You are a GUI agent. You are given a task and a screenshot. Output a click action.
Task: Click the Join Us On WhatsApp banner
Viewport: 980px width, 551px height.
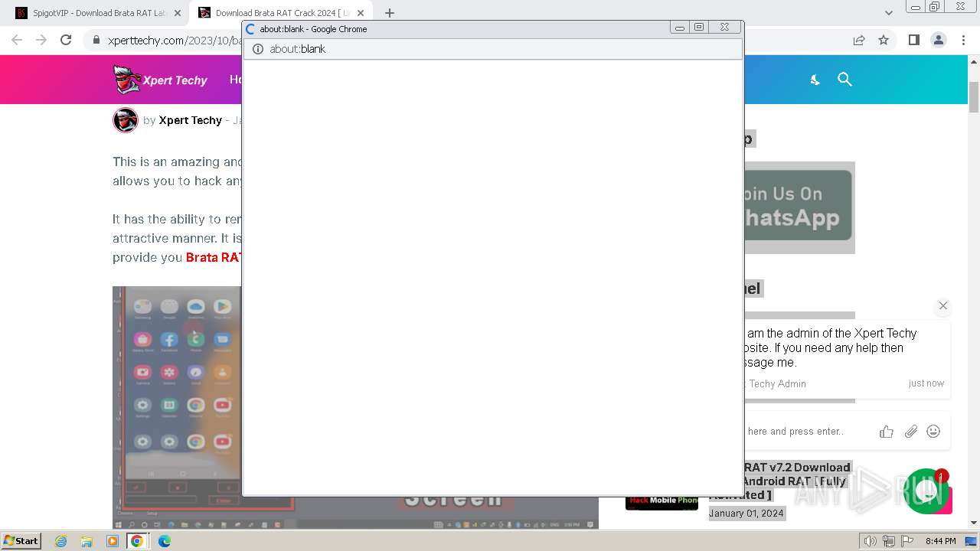coord(799,207)
